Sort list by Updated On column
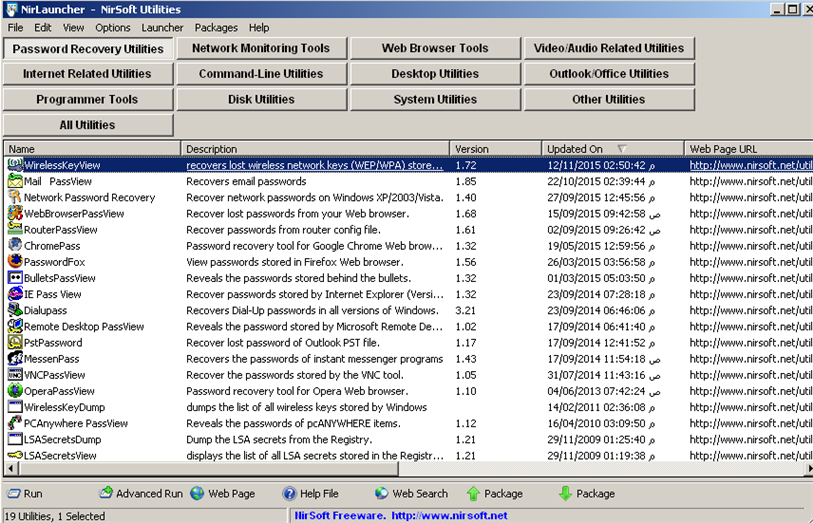813x523 pixels. pos(575,149)
